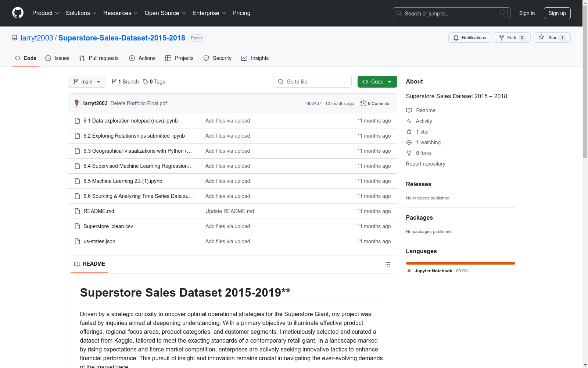The image size is (588, 368).
Task: Expand the green Code dropdown button
Action: [x=377, y=82]
